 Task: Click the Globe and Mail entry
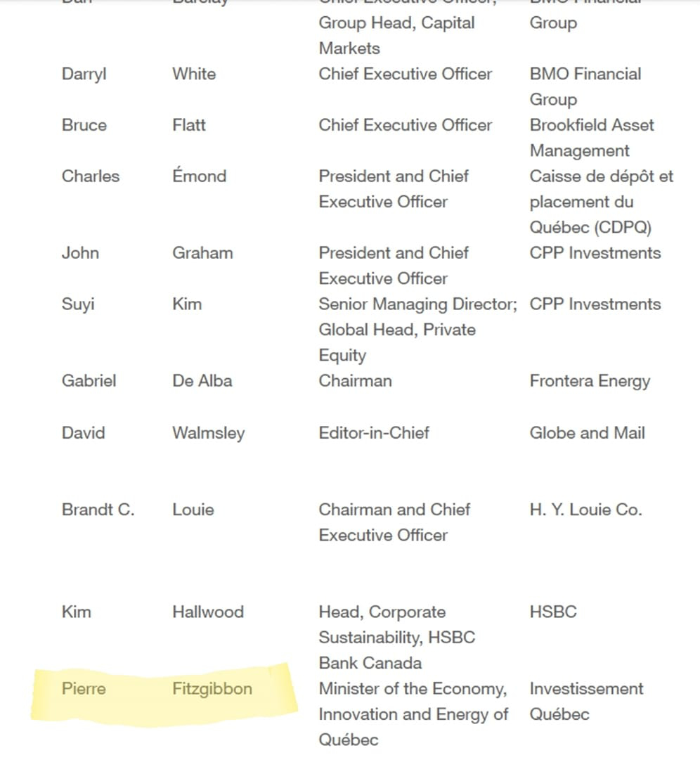pyautogui.click(x=587, y=433)
